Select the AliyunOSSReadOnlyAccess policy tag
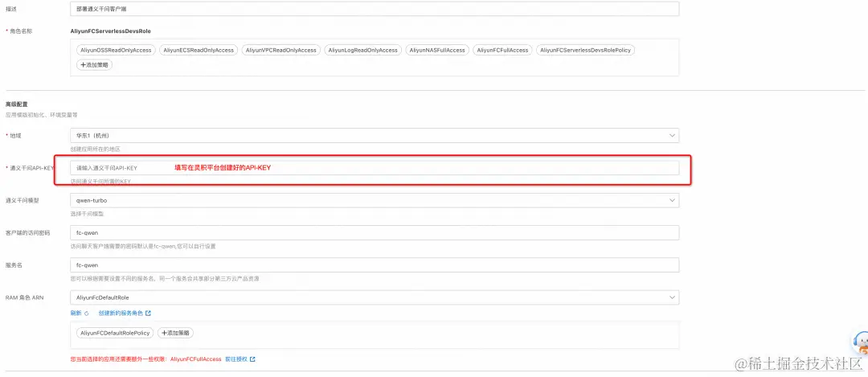The height and width of the screenshot is (377, 868). [x=116, y=51]
